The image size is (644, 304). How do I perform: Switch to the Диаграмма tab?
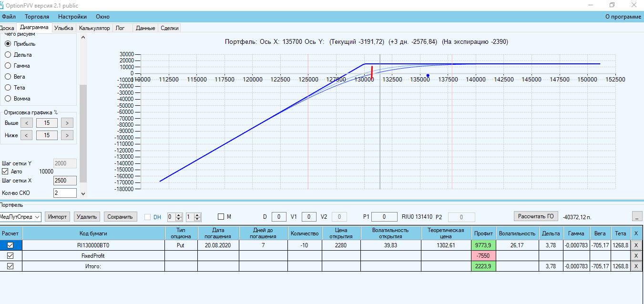(x=34, y=28)
